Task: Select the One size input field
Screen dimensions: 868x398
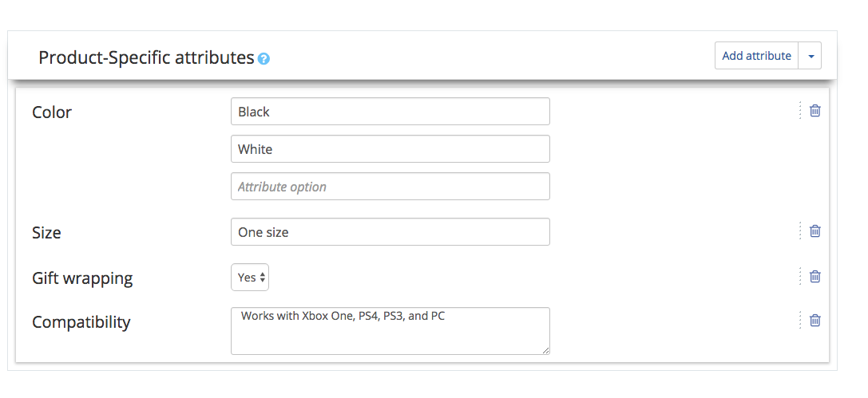Action: pyautogui.click(x=390, y=232)
